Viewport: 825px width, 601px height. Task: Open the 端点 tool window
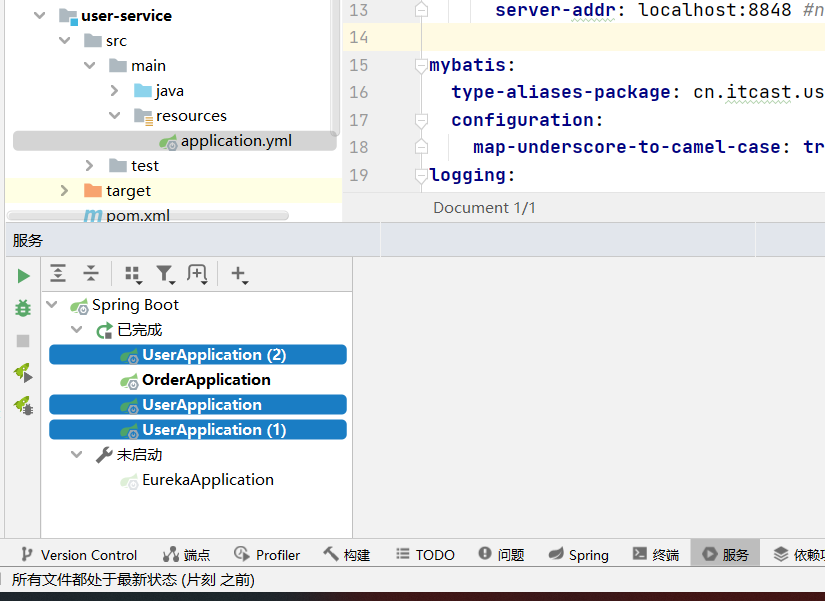186,555
